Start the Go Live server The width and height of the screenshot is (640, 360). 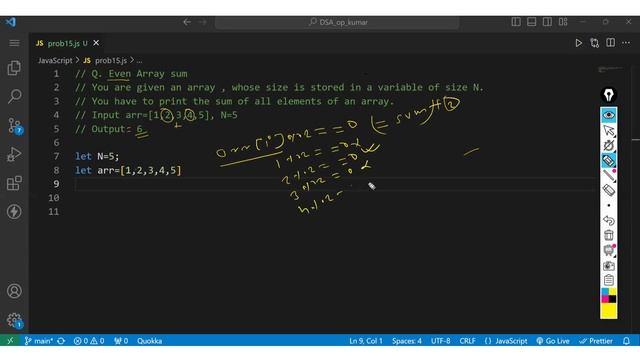pos(553,341)
